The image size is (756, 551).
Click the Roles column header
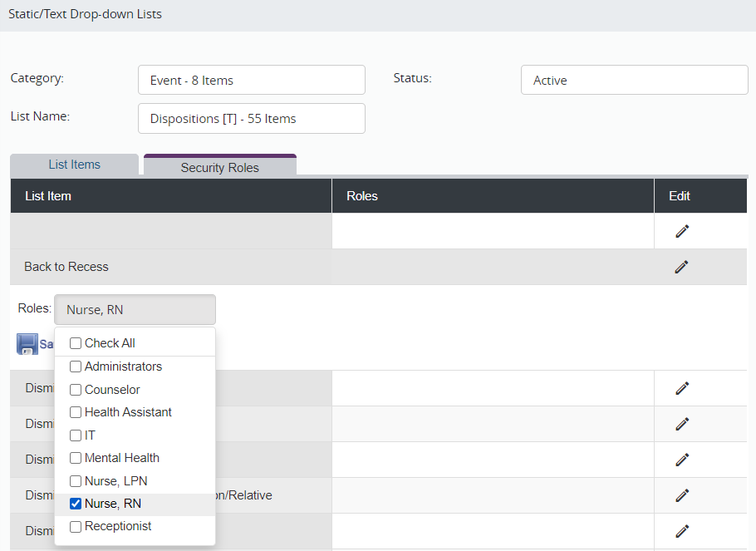(362, 196)
